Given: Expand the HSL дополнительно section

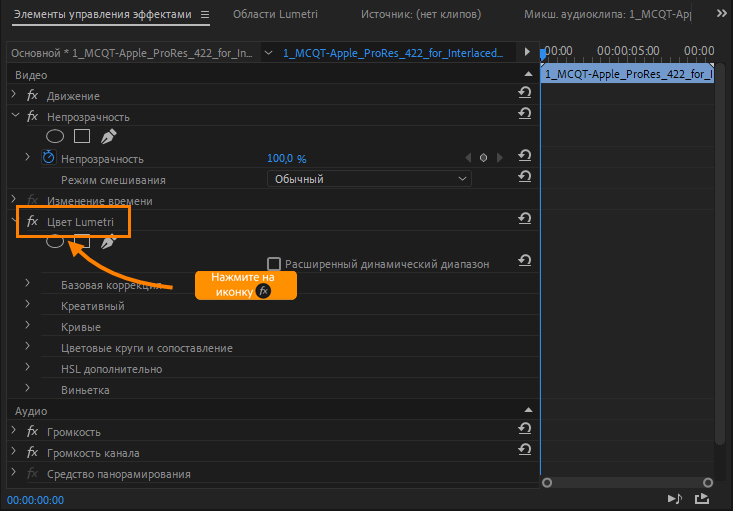Looking at the screenshot, I should point(28,367).
